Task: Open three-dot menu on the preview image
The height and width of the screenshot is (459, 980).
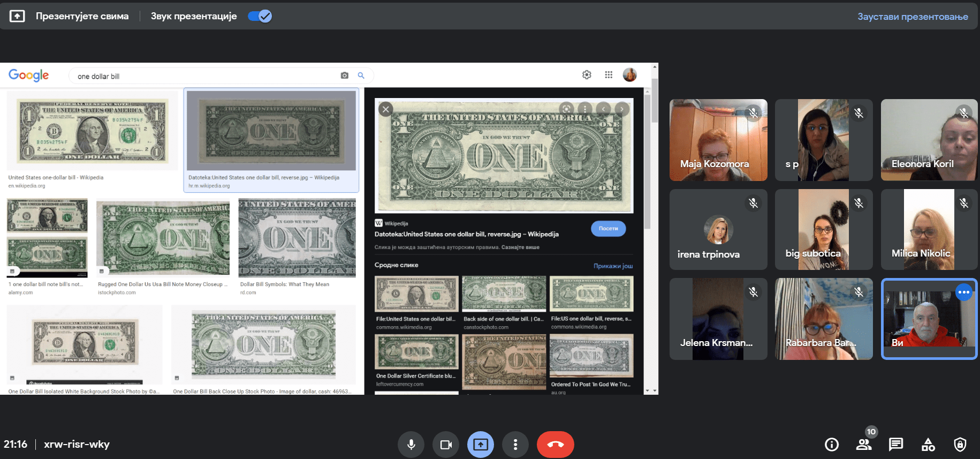Action: coord(585,109)
